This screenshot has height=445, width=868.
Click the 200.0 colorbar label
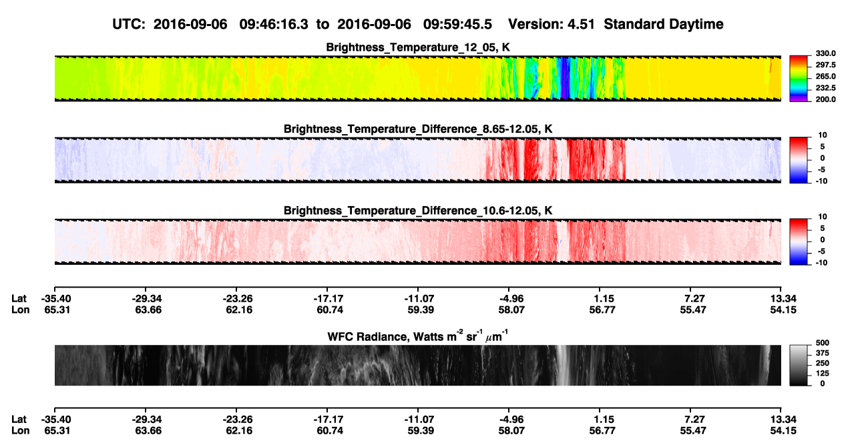click(x=826, y=99)
